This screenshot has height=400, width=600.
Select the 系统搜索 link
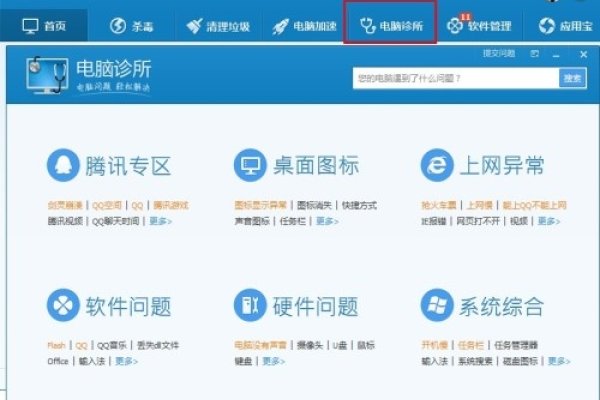[475, 361]
